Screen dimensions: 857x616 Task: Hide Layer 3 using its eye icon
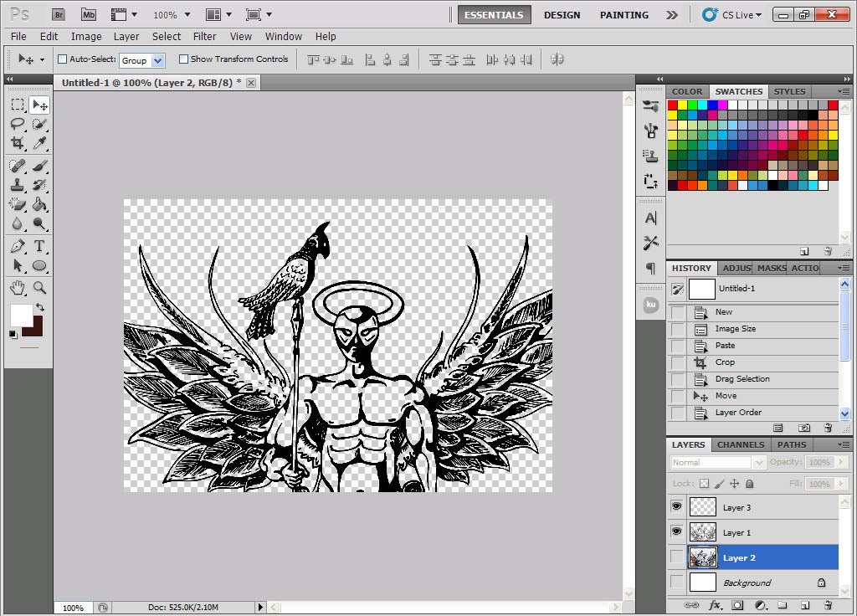676,507
